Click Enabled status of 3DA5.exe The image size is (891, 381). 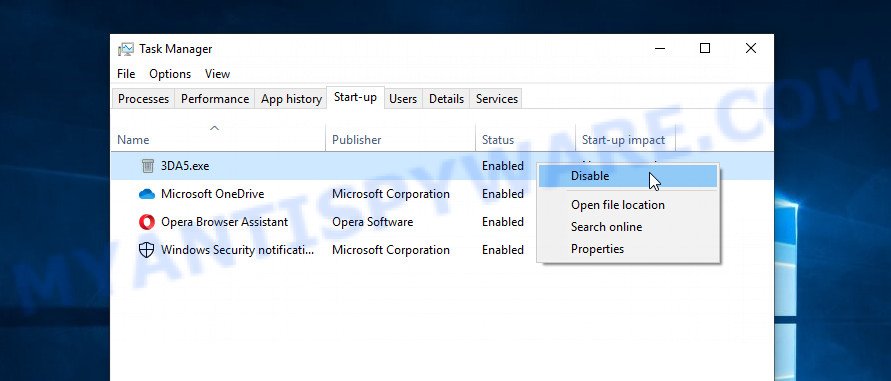(503, 166)
